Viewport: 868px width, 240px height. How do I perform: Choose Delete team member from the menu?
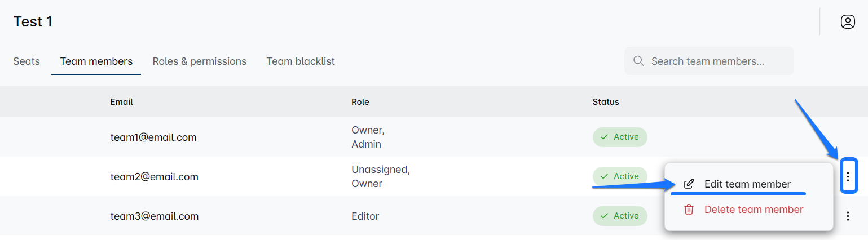tap(754, 210)
